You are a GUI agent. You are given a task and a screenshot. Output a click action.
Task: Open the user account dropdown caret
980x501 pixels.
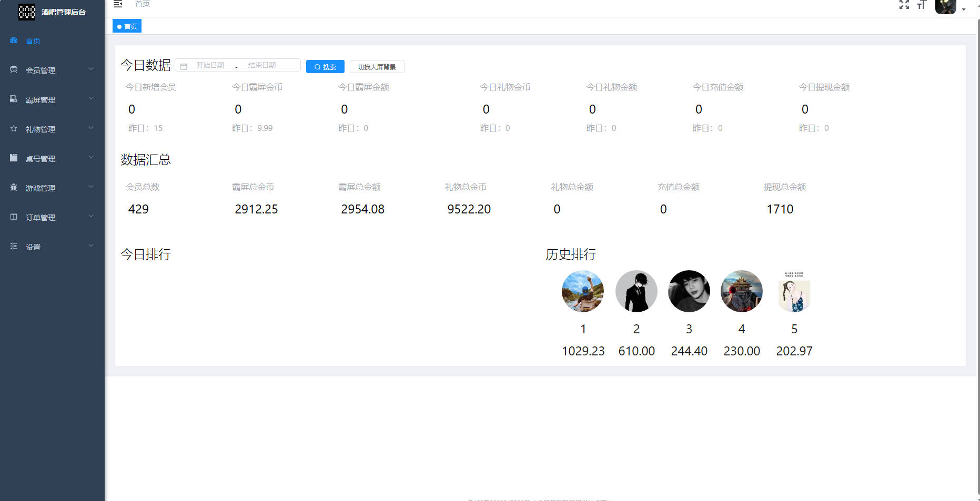[x=964, y=9]
